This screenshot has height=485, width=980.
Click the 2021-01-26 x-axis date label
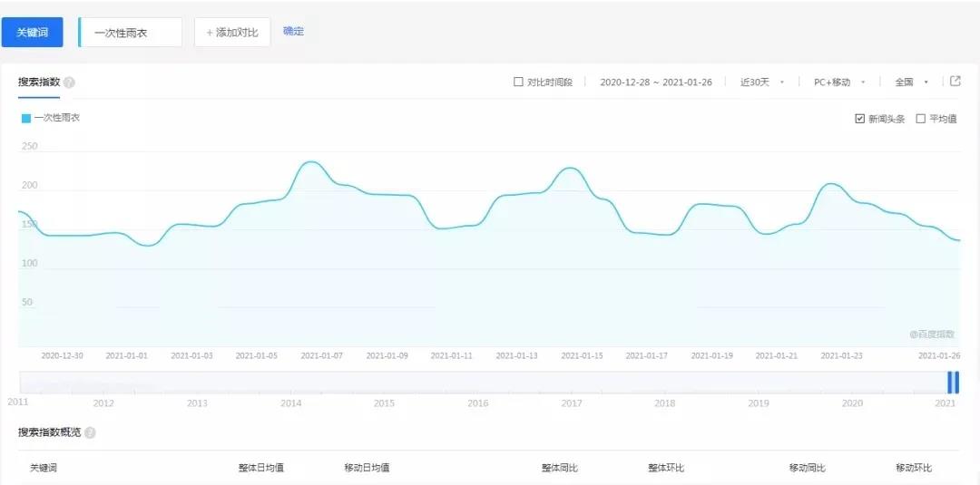939,355
